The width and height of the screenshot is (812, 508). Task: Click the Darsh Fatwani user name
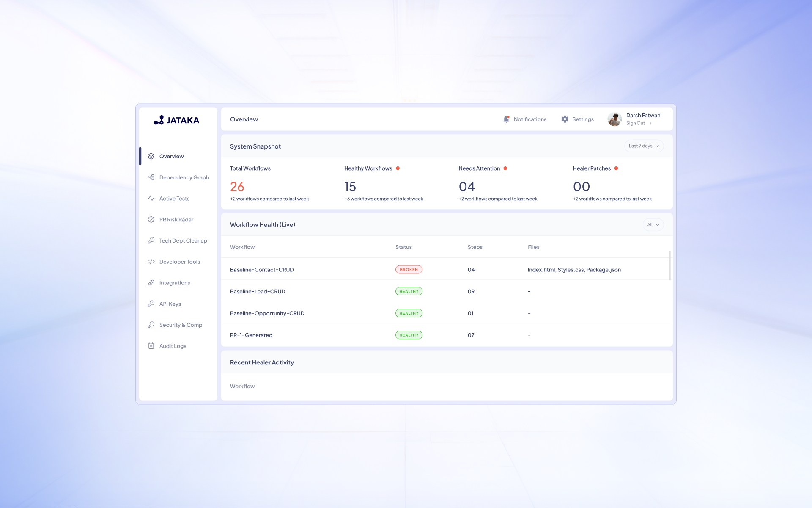(x=644, y=115)
